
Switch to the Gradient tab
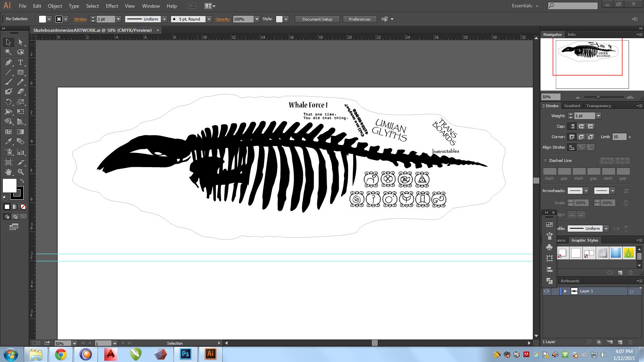point(572,106)
